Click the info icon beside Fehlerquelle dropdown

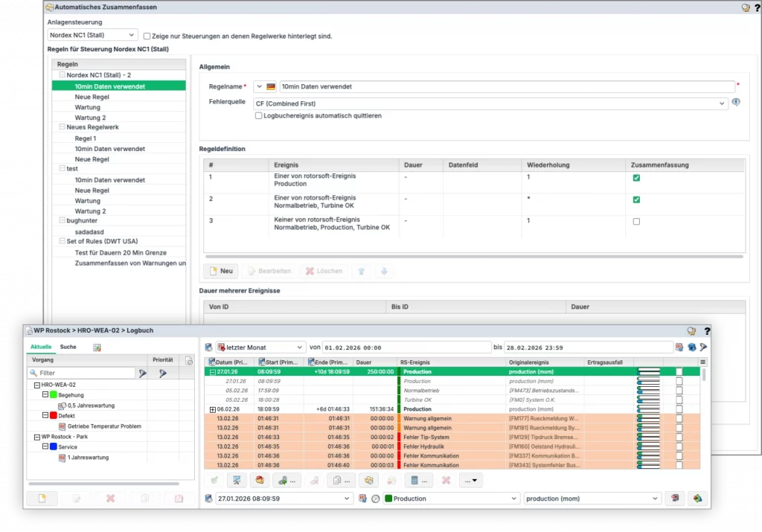click(736, 103)
